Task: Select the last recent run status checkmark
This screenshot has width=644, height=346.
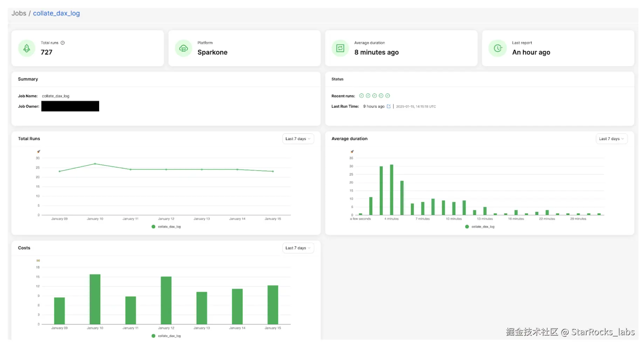Action: click(388, 96)
